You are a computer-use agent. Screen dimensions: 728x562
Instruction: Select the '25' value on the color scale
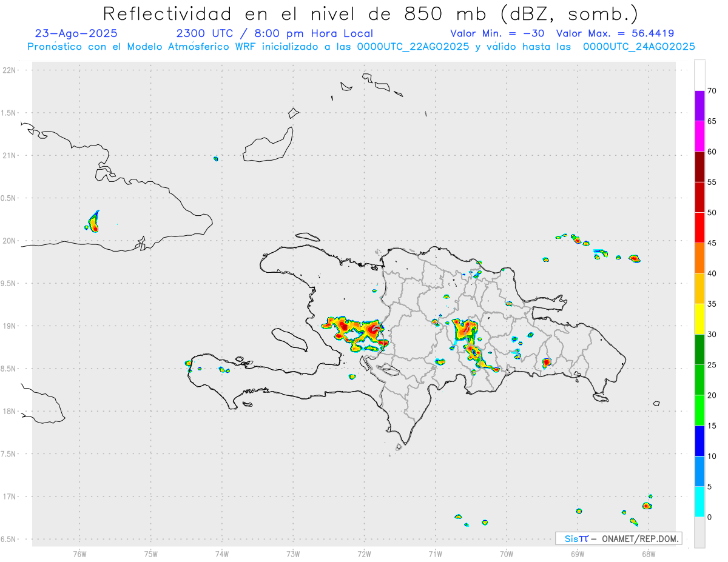point(712,365)
